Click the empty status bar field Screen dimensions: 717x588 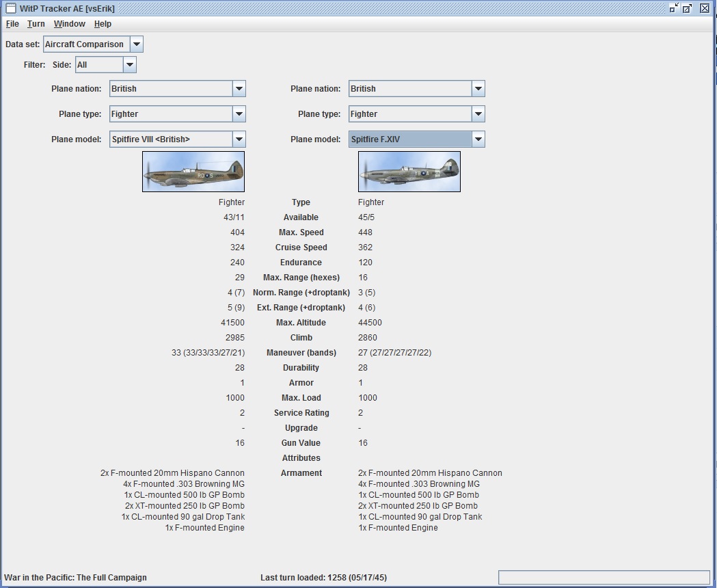tap(604, 577)
